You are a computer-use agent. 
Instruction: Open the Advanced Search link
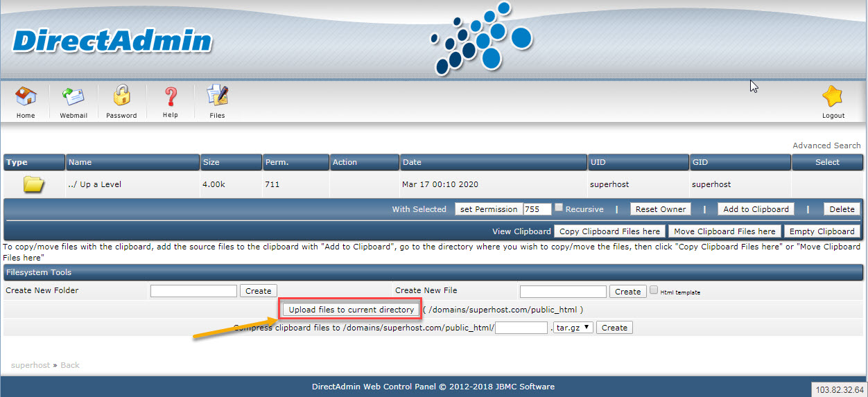coord(826,145)
